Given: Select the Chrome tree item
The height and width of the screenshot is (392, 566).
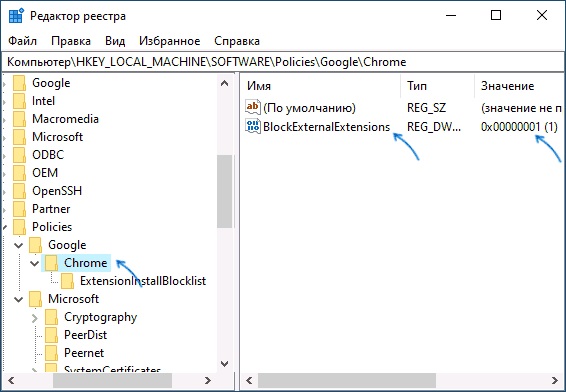Looking at the screenshot, I should (x=86, y=263).
